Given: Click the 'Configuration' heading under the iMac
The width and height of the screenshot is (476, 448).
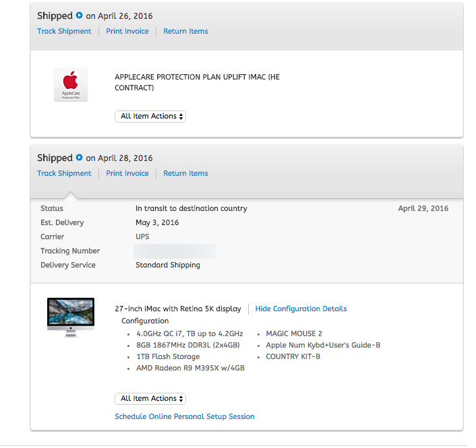Looking at the screenshot, I should [145, 321].
